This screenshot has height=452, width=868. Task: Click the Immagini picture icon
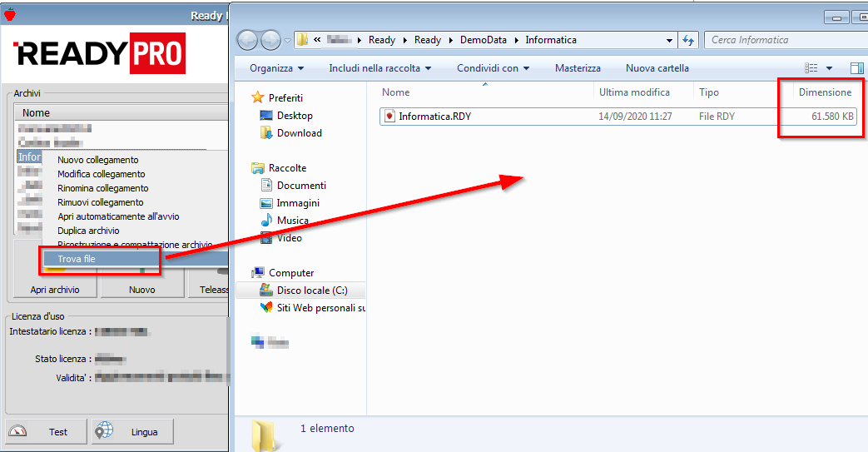pyautogui.click(x=266, y=203)
